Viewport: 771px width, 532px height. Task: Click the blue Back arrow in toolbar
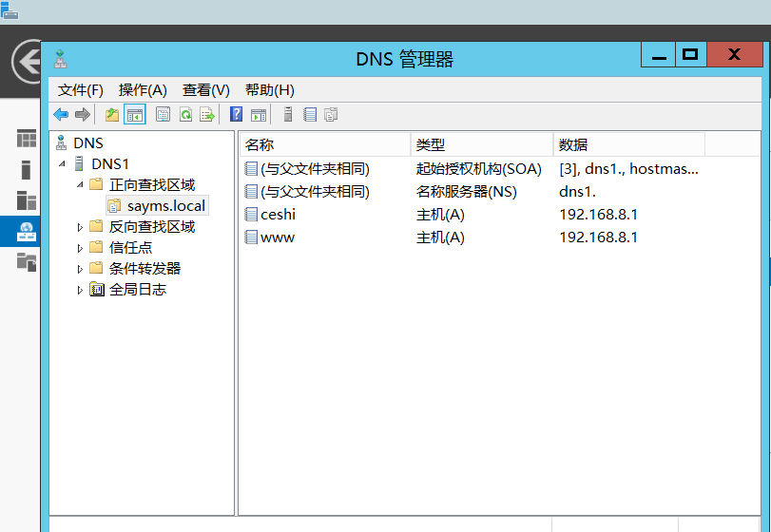(61, 115)
